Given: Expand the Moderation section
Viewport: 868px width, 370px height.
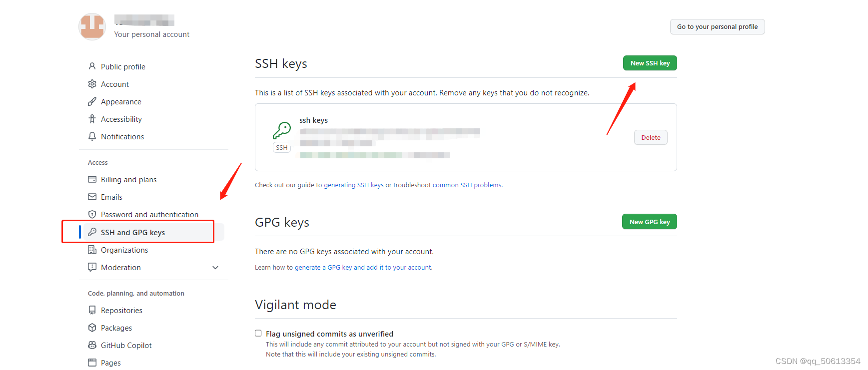Looking at the screenshot, I should [x=215, y=267].
